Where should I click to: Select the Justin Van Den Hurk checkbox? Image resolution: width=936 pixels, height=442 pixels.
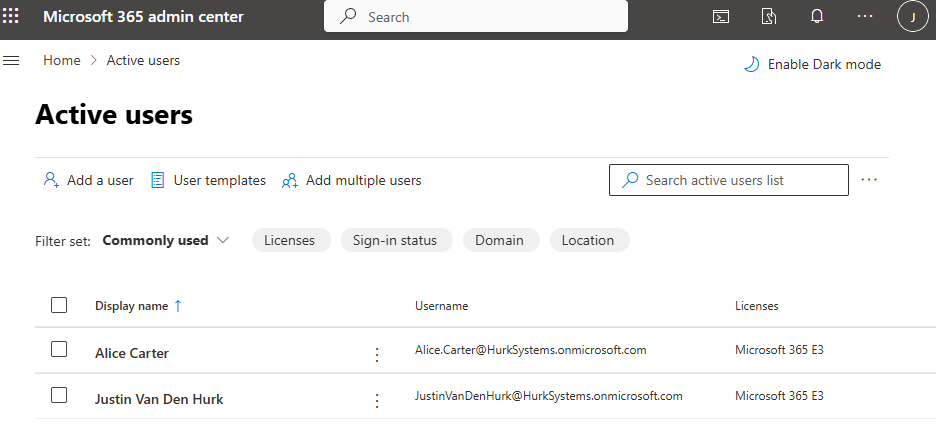58,395
